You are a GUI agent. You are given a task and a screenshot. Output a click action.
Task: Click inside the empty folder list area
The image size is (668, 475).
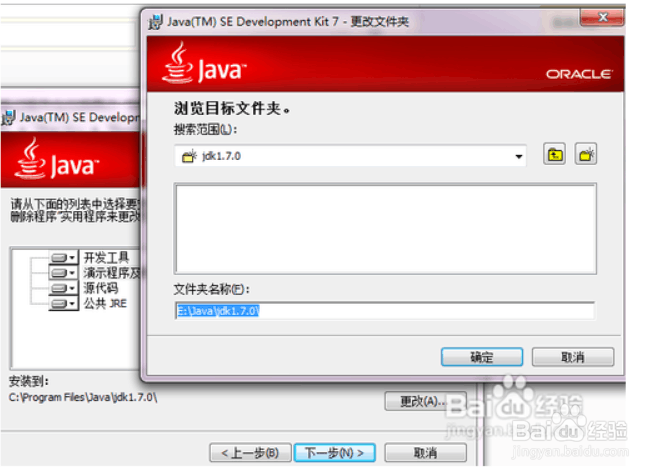tap(385, 229)
